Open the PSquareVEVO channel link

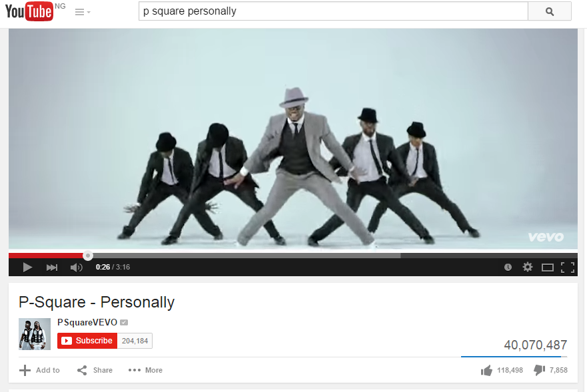coord(87,322)
